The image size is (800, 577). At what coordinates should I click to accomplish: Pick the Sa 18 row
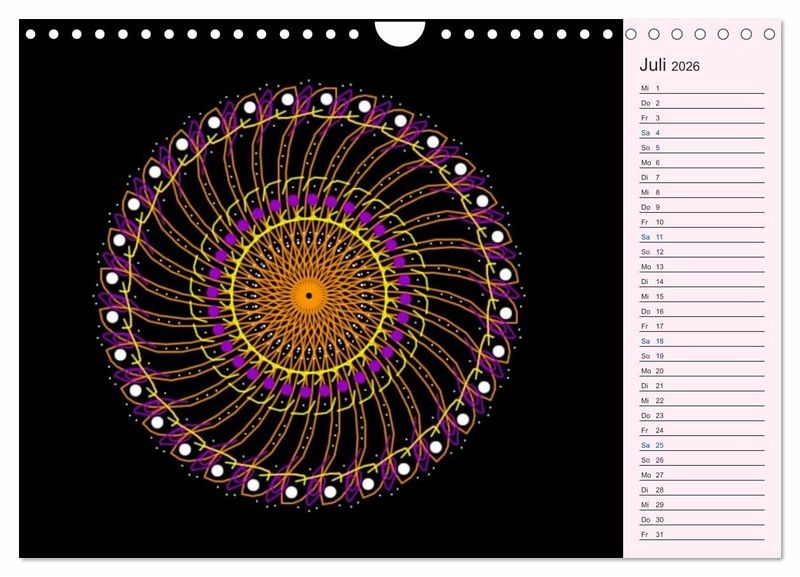[701, 341]
